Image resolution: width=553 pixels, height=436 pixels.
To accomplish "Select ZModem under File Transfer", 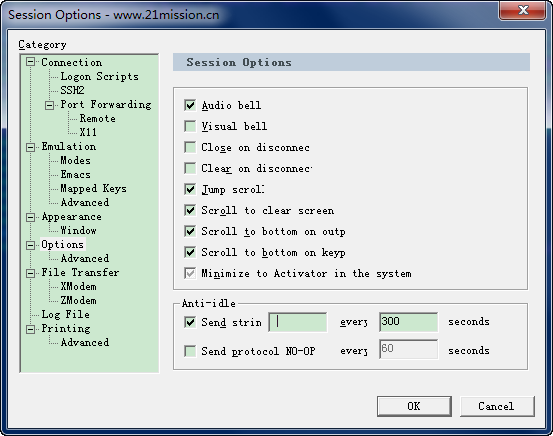I will click(x=78, y=300).
